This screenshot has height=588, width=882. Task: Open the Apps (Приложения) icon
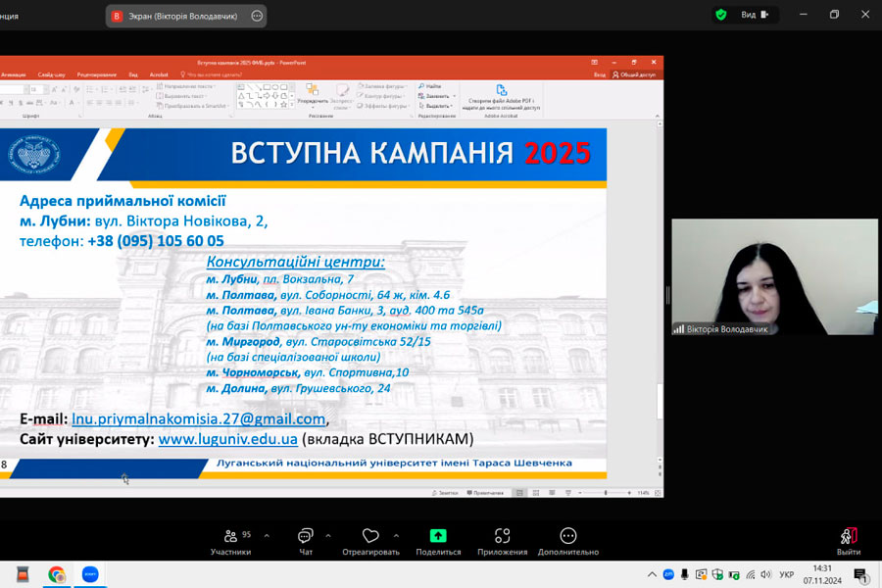pyautogui.click(x=502, y=539)
